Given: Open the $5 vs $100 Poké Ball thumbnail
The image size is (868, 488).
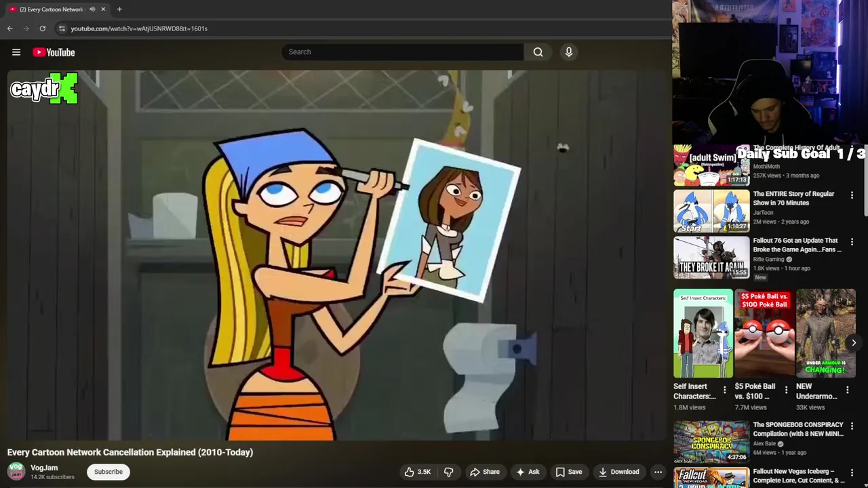Looking at the screenshot, I should pos(764,333).
